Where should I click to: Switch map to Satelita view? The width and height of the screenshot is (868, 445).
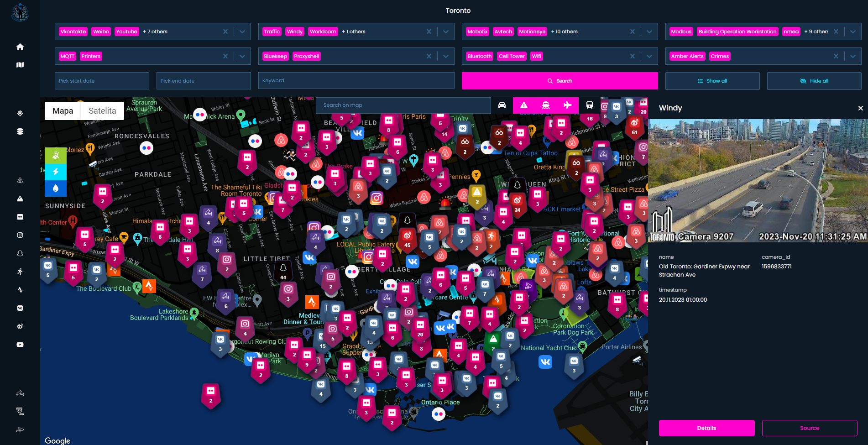click(x=102, y=111)
